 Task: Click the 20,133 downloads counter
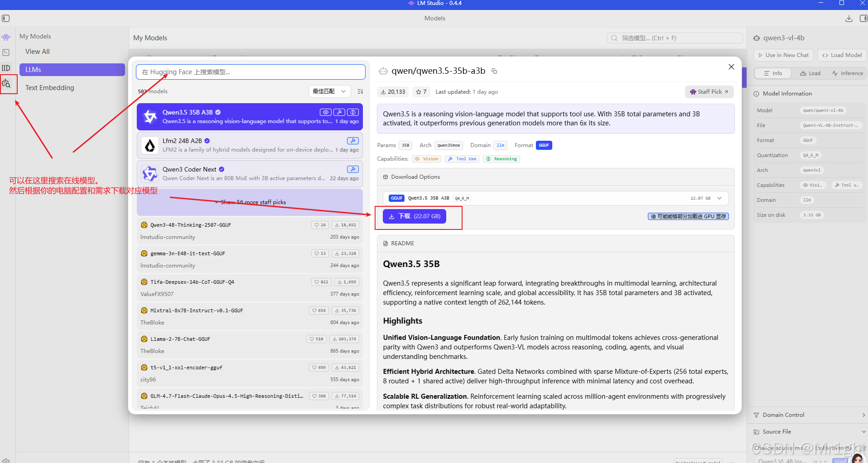[393, 92]
